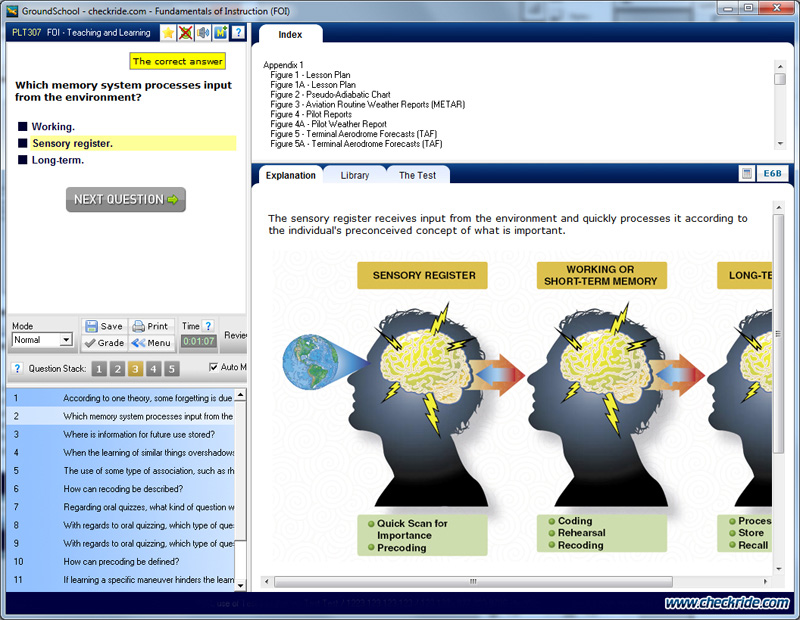Switch to the Library tab
800x620 pixels.
point(354,175)
